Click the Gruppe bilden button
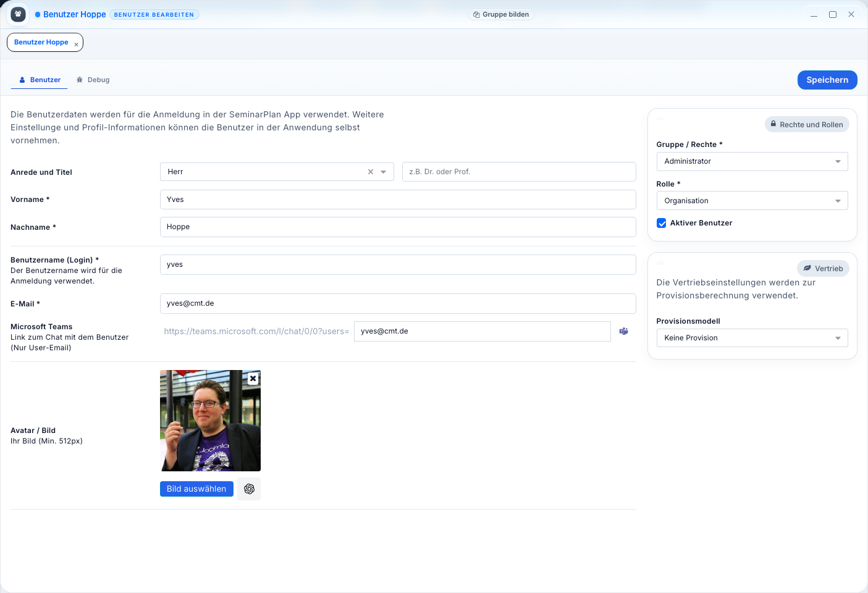The width and height of the screenshot is (868, 593). click(500, 15)
